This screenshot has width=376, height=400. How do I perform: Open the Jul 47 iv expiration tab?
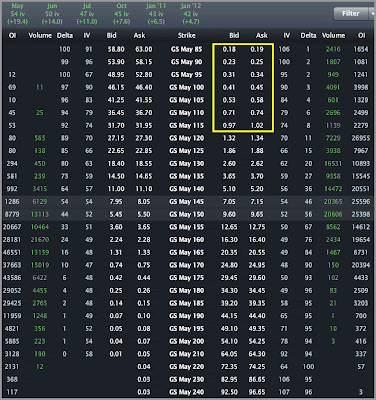[x=87, y=14]
